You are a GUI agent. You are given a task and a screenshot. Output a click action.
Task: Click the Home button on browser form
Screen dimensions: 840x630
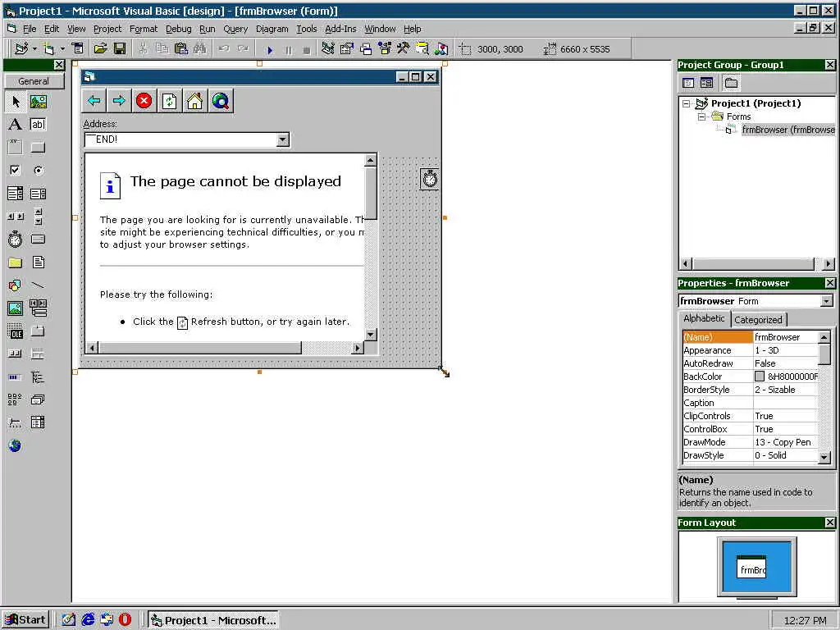[x=194, y=101]
